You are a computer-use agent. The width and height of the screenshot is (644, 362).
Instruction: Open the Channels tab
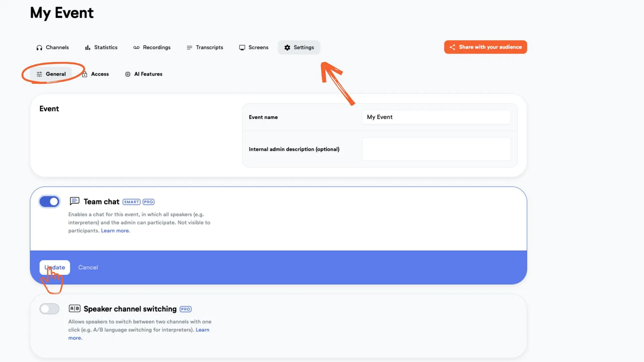click(52, 48)
